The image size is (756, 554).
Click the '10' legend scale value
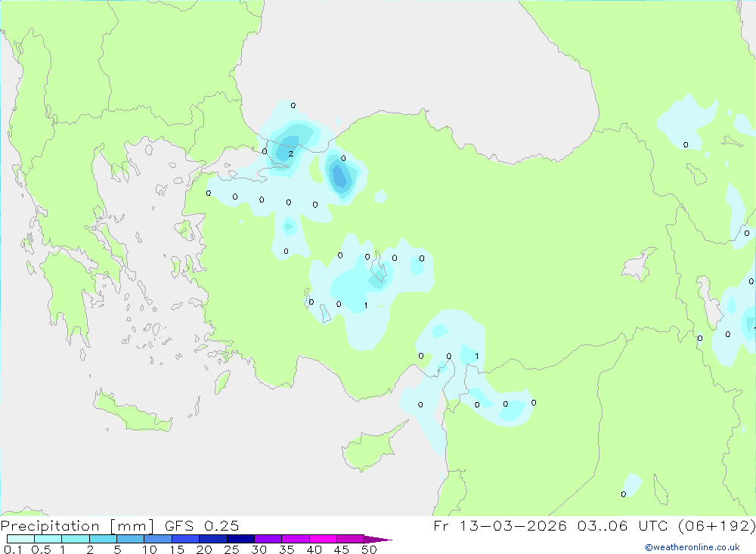coord(150,549)
